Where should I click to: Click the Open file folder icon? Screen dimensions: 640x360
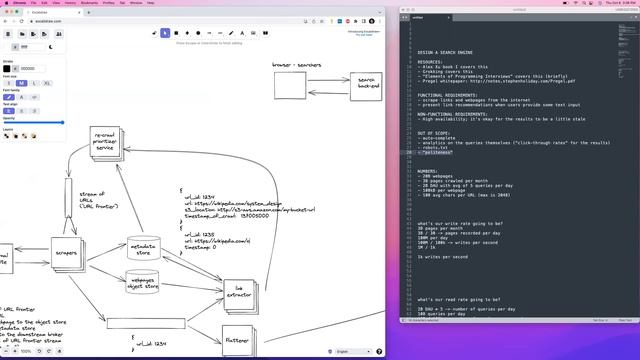(x=22, y=34)
